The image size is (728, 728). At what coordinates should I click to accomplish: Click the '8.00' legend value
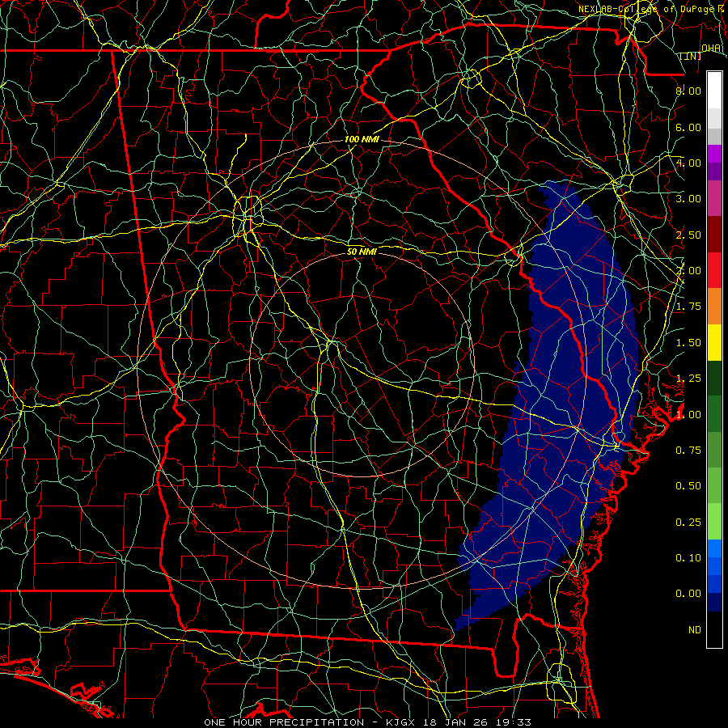(688, 91)
